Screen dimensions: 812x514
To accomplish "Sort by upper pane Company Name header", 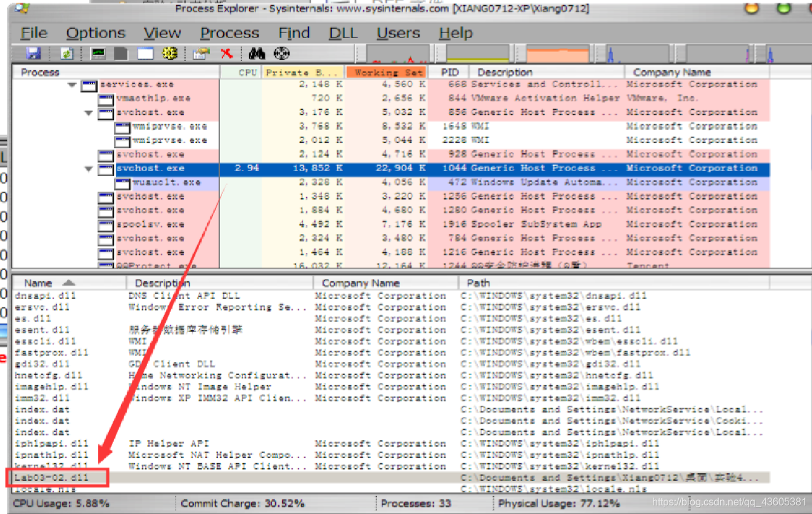I will tap(697, 72).
